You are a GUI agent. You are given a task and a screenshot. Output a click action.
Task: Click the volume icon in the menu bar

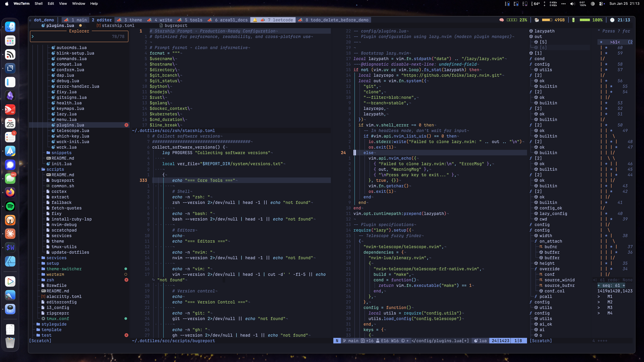tap(573, 4)
